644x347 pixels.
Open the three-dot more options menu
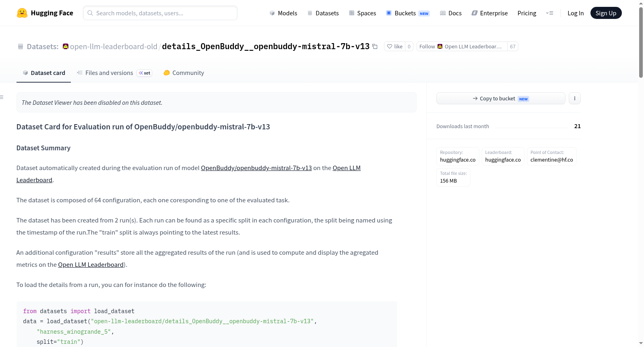point(575,98)
